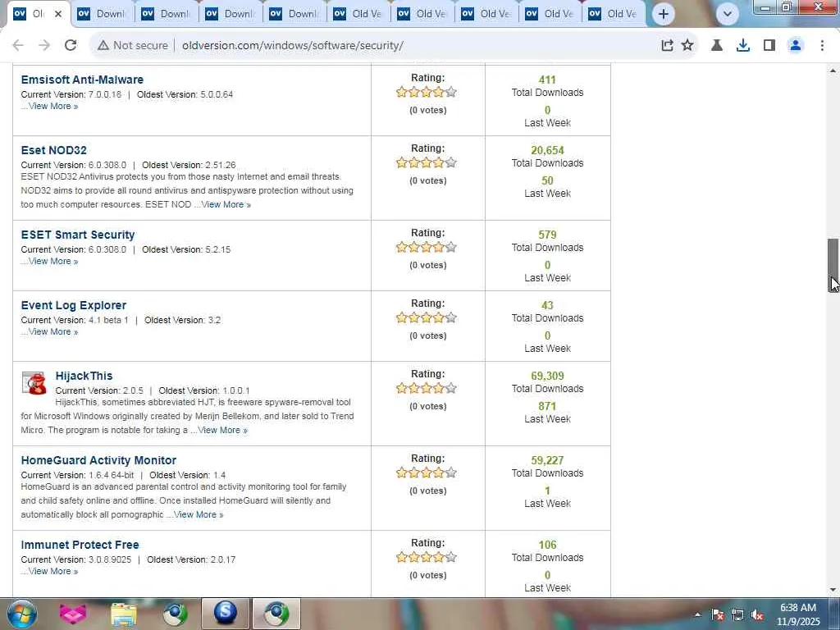Viewport: 840px width, 630px height.
Task: Click the active Chrome taskbar icon
Action: point(276,614)
